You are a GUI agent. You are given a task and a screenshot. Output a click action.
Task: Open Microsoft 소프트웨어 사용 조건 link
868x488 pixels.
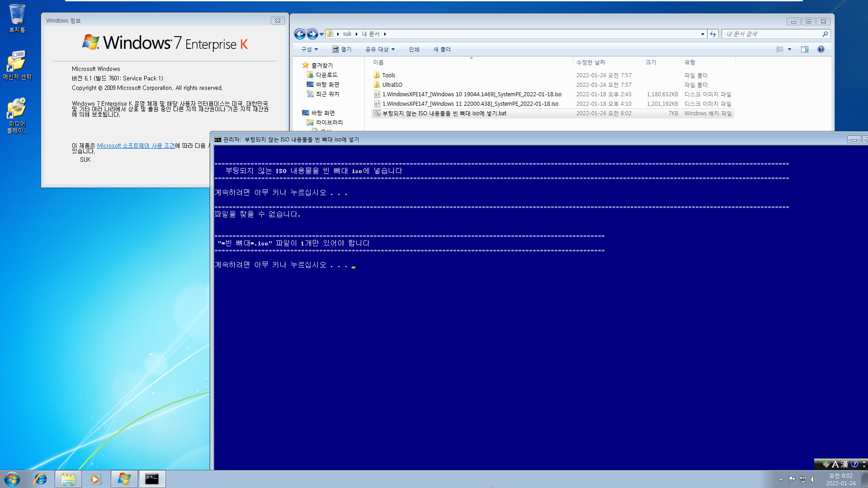(136, 145)
